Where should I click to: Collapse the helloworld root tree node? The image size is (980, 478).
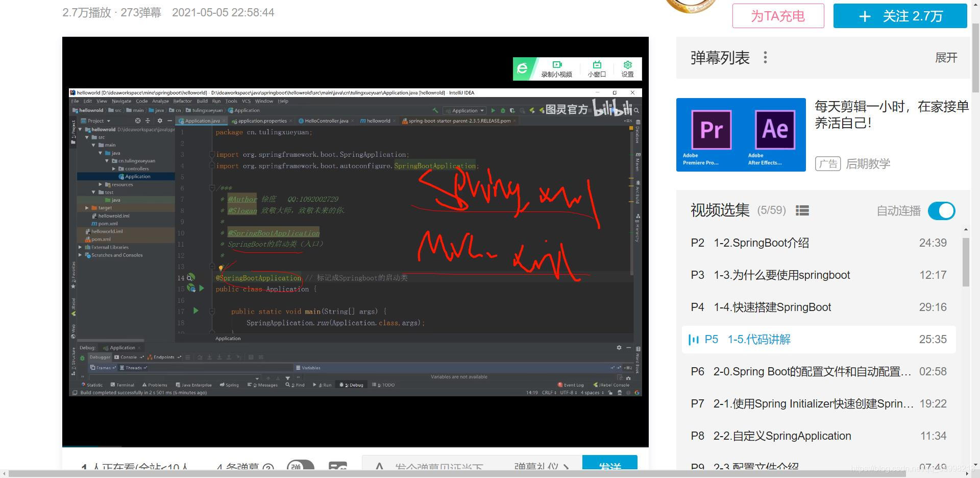pyautogui.click(x=80, y=130)
